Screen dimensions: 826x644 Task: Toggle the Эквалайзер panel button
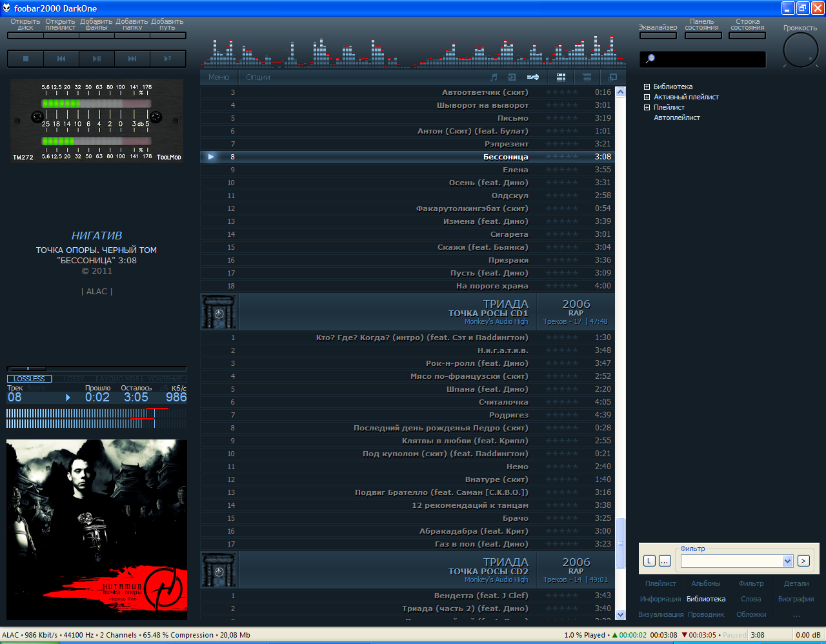click(658, 35)
